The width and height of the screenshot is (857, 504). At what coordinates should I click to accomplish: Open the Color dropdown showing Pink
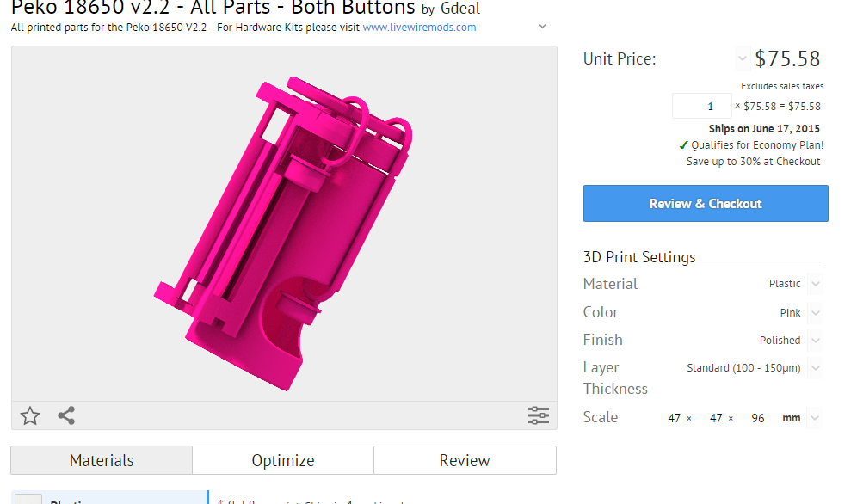[x=816, y=313]
